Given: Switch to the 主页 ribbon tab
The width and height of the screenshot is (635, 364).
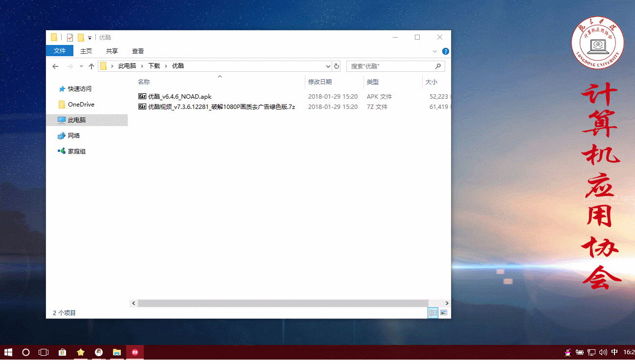Looking at the screenshot, I should [x=86, y=51].
